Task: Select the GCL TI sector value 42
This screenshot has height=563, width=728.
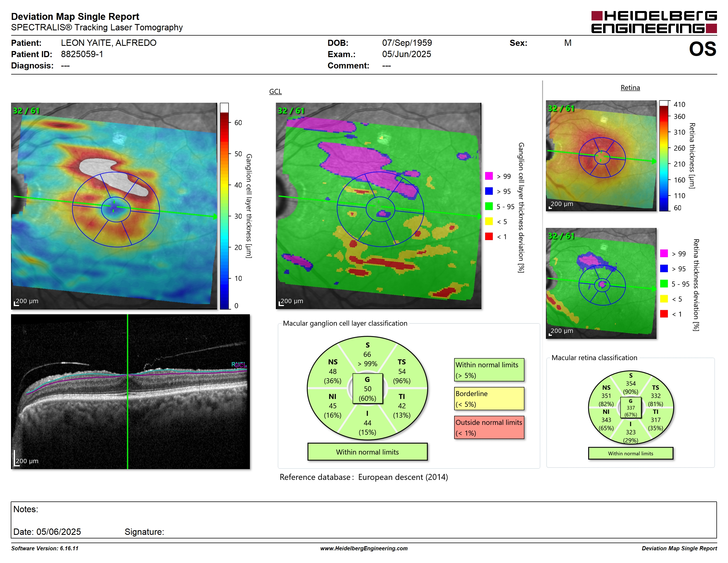Action: click(x=402, y=406)
